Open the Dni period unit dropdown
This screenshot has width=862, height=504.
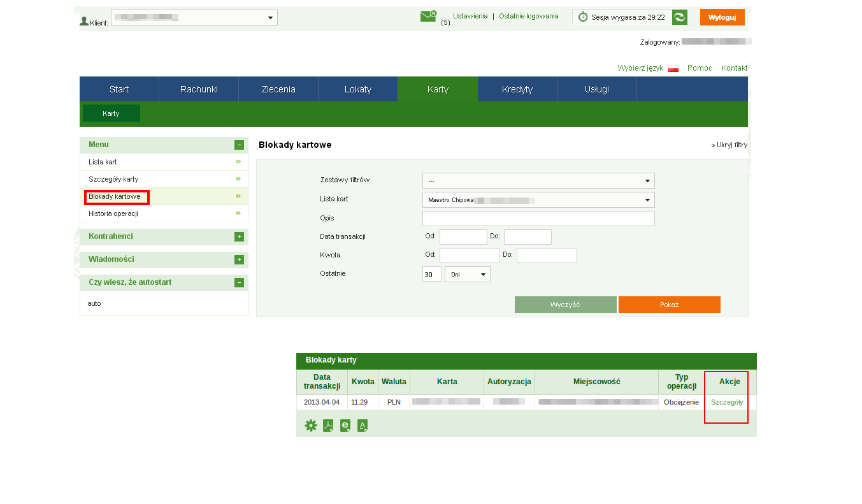point(468,274)
